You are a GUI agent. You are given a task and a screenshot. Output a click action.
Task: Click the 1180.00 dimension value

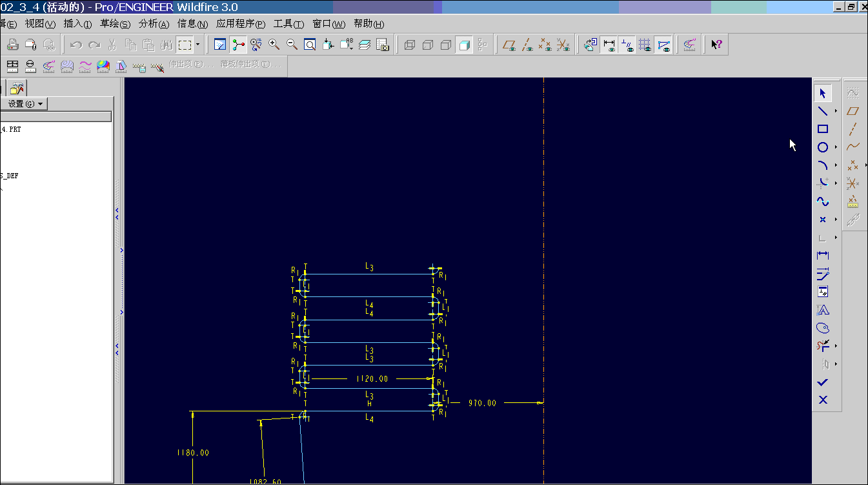tap(193, 453)
